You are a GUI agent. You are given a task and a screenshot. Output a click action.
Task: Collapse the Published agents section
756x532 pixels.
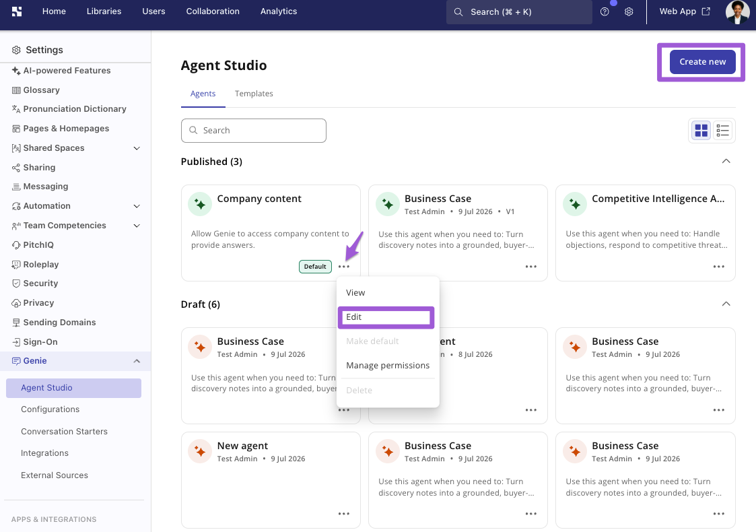pos(726,161)
